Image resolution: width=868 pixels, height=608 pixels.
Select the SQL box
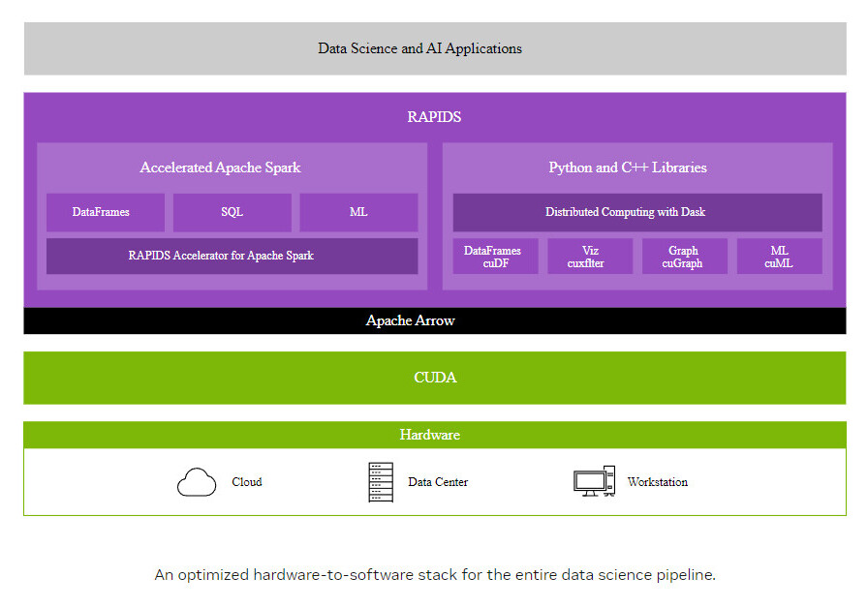coord(232,212)
